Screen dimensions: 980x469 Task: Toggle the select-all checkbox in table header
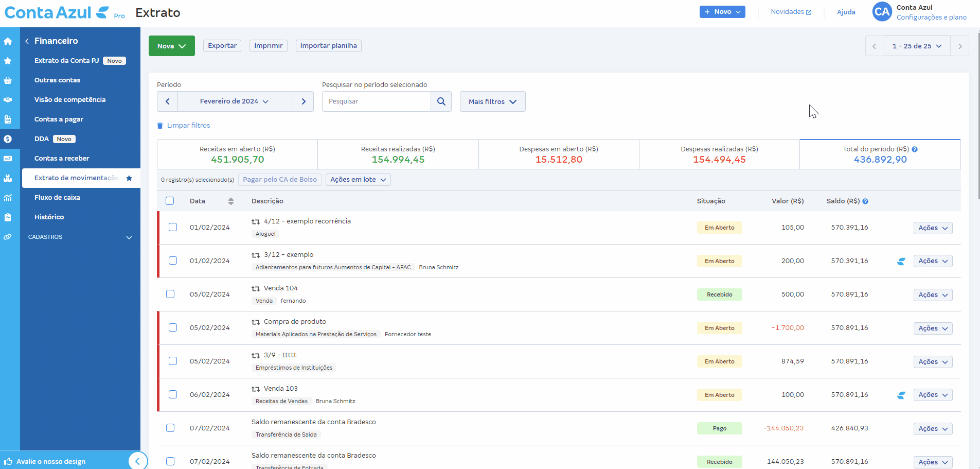[x=170, y=201]
